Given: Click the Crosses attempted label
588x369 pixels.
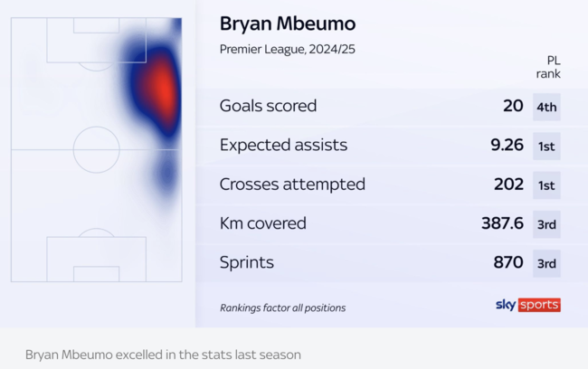Looking at the screenshot, I should coord(292,184).
